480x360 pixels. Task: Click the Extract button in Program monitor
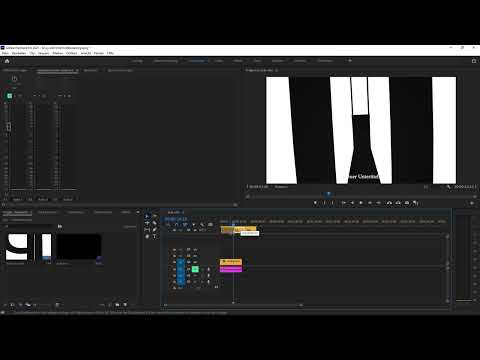398,203
